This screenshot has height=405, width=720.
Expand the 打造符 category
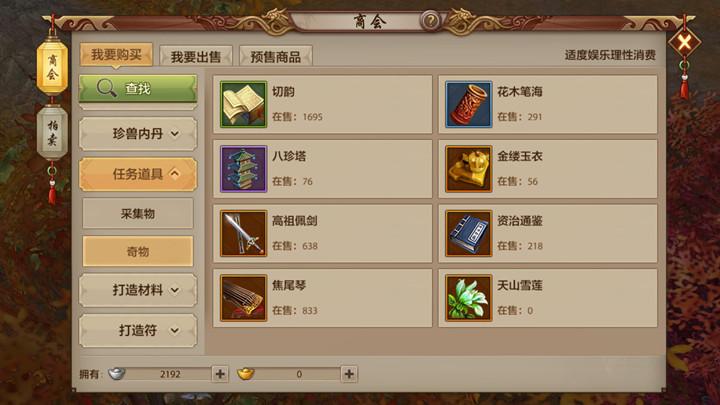(138, 330)
